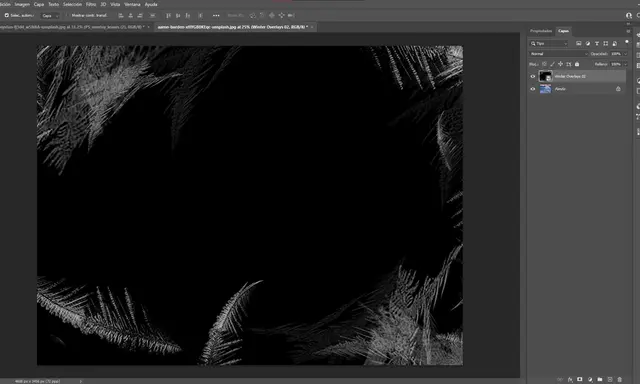Filter layers by pixel layers icon

coord(578,43)
